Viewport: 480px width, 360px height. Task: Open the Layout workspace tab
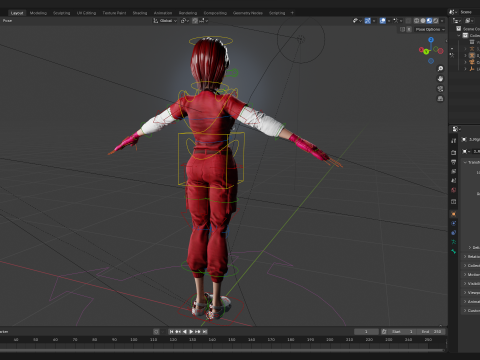pos(17,13)
